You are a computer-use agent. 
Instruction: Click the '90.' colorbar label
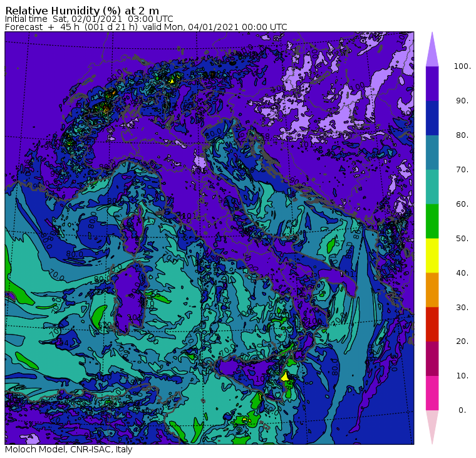[x=462, y=100]
